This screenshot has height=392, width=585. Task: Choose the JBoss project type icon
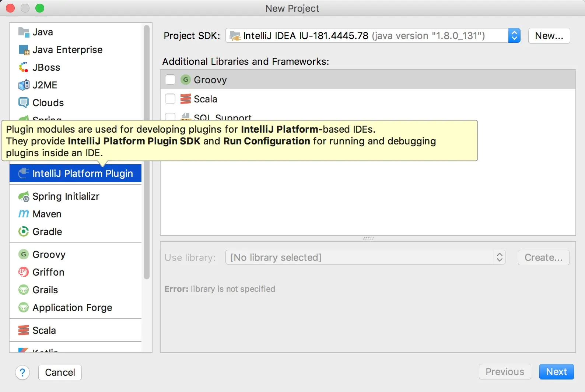[x=24, y=67]
